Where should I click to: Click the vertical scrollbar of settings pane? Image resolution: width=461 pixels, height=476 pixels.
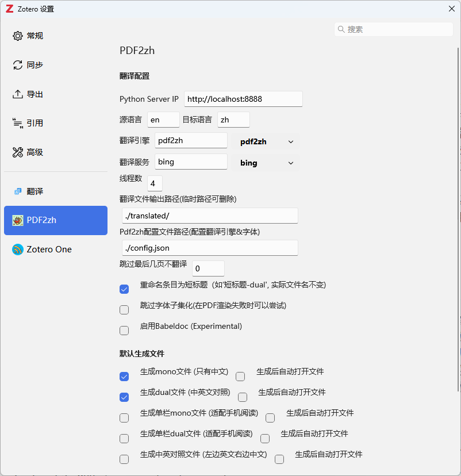458,220
